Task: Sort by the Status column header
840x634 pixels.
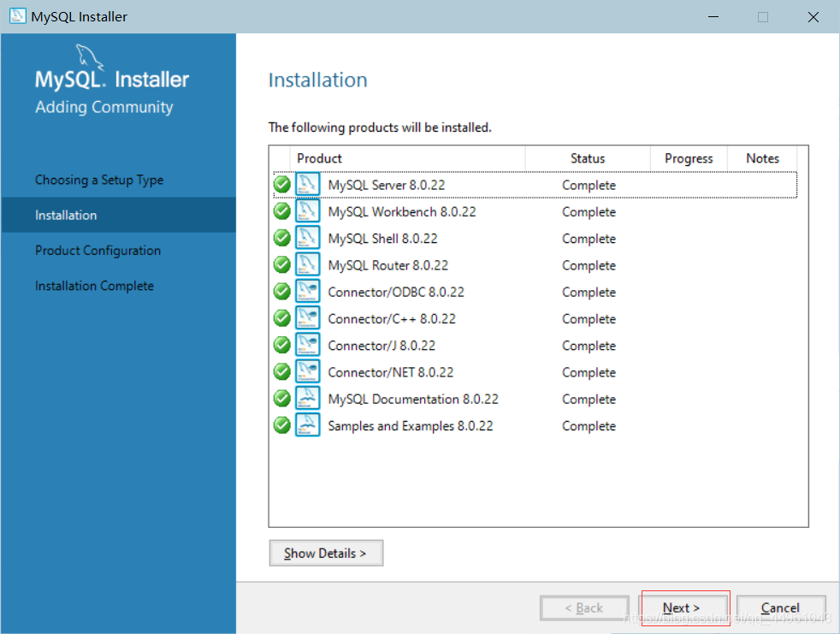Action: (x=588, y=158)
